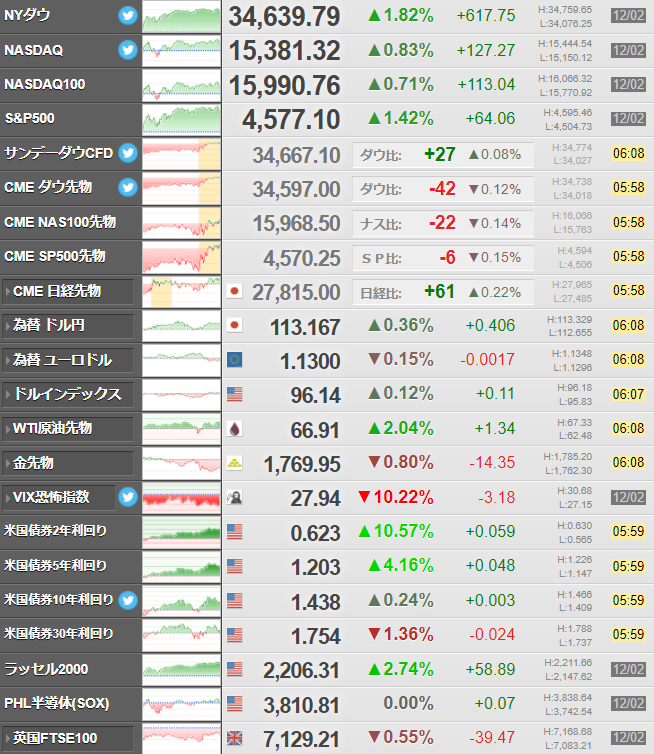The image size is (654, 754).
Task: Click the gold bars icon for 金先物
Action: (234, 463)
